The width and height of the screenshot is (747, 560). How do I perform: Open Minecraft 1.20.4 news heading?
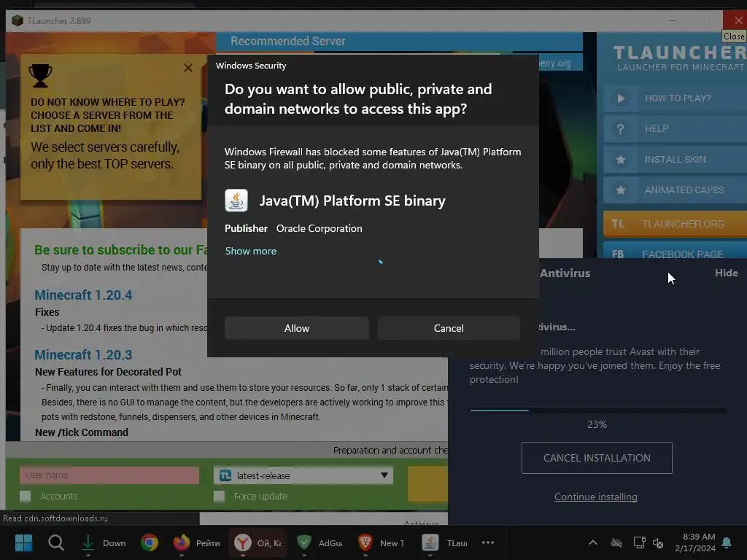[x=83, y=295]
